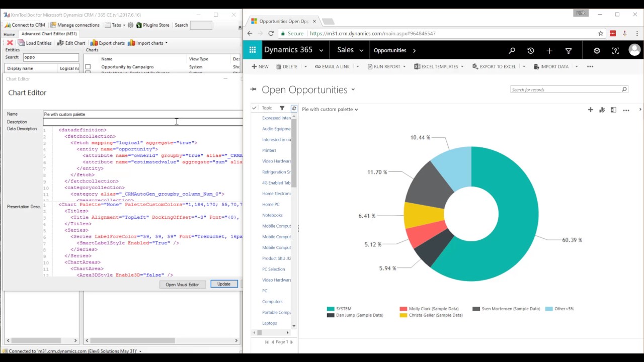The width and height of the screenshot is (644, 362).
Task: Click the chart Name field
Action: (x=143, y=114)
